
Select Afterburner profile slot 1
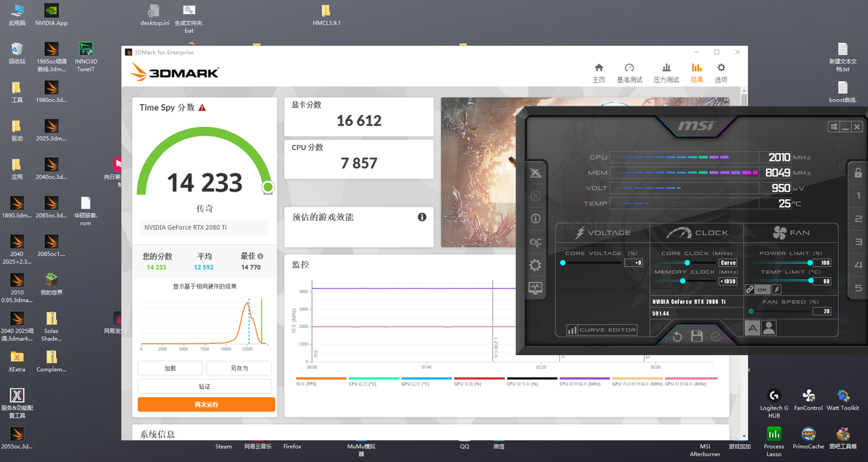(x=858, y=195)
